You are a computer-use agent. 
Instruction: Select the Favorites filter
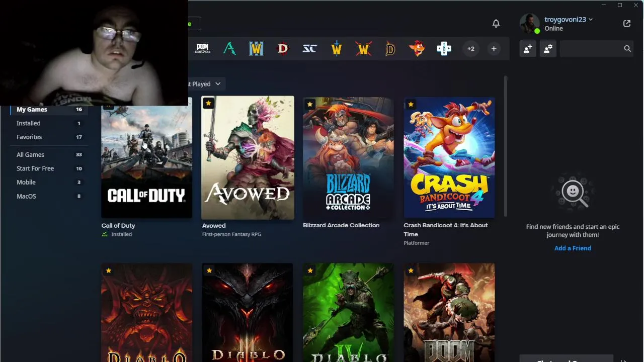point(49,137)
